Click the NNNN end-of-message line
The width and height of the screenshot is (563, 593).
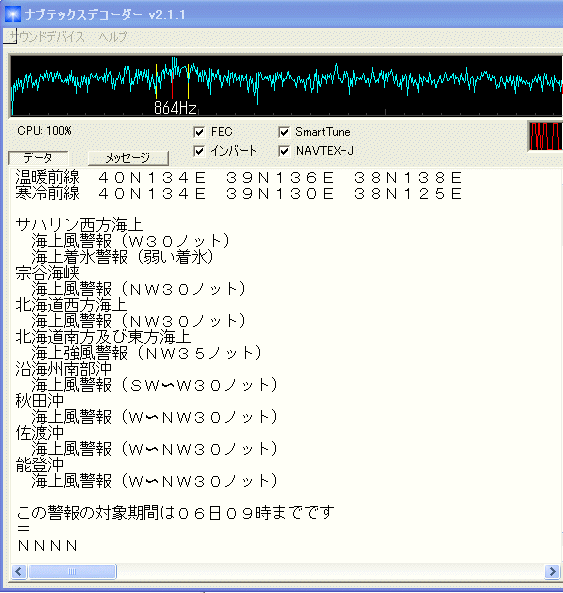coord(48,546)
